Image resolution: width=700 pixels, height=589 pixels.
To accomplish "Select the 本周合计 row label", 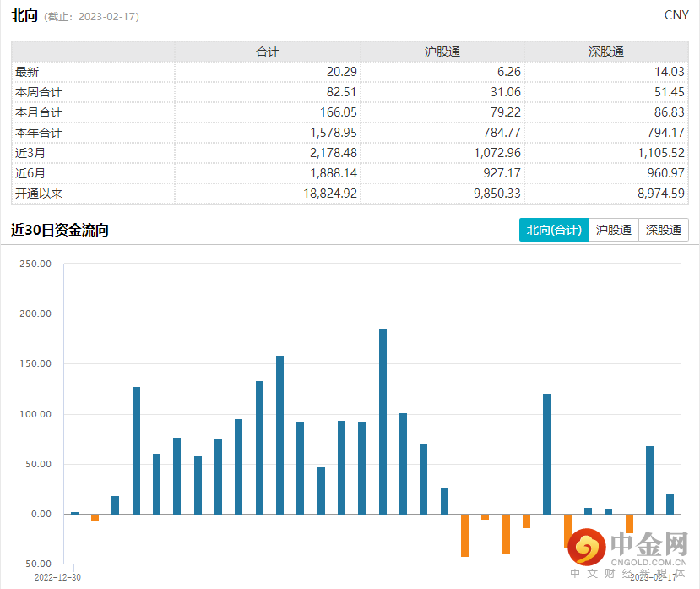I will (x=39, y=93).
